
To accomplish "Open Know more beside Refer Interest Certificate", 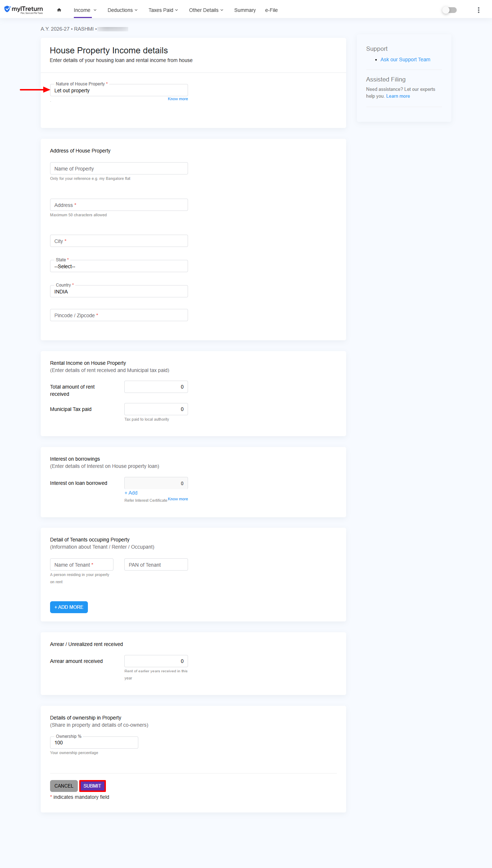I will (x=178, y=499).
